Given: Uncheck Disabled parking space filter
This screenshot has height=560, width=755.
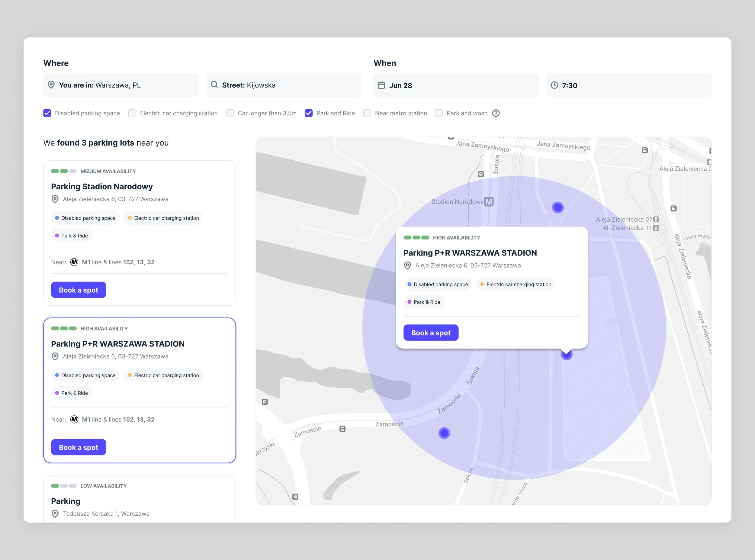Looking at the screenshot, I should [x=47, y=113].
